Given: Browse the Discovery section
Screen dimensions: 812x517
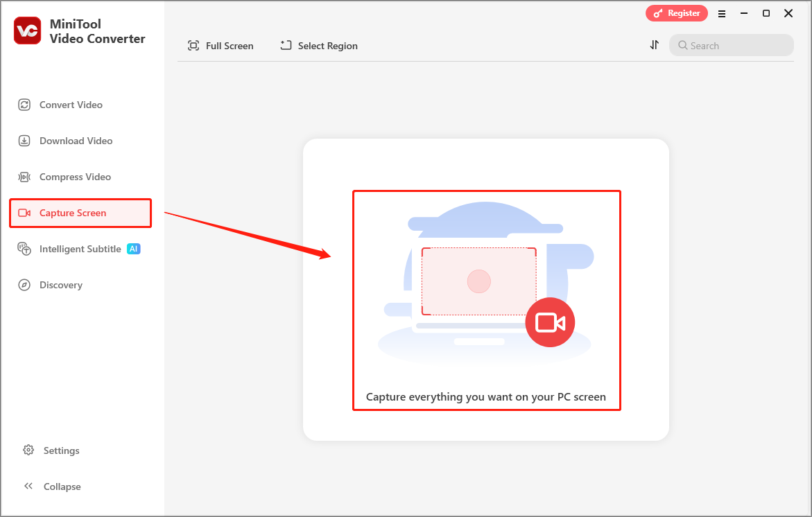Looking at the screenshot, I should (59, 285).
